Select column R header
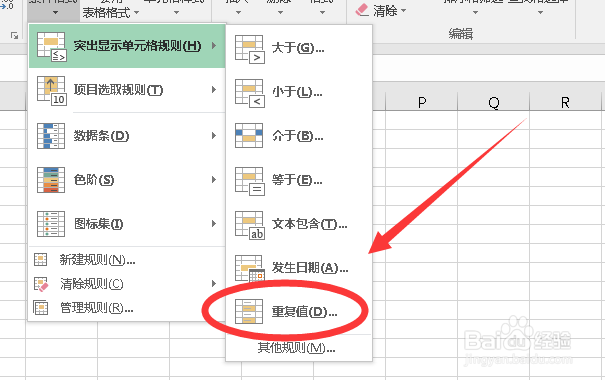The width and height of the screenshot is (605, 380). pyautogui.click(x=565, y=102)
